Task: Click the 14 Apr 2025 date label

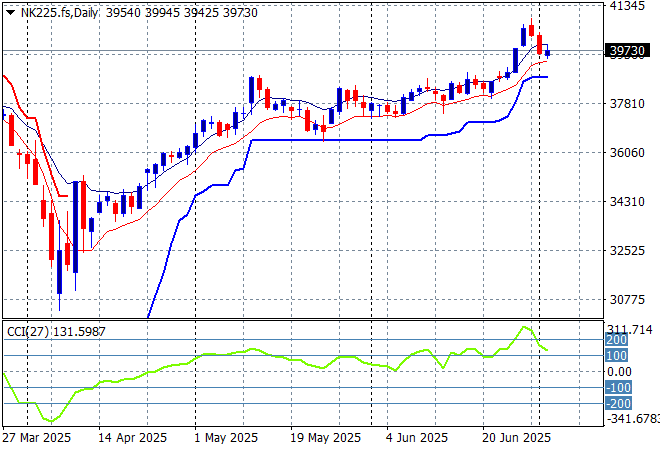Action: pyautogui.click(x=130, y=438)
